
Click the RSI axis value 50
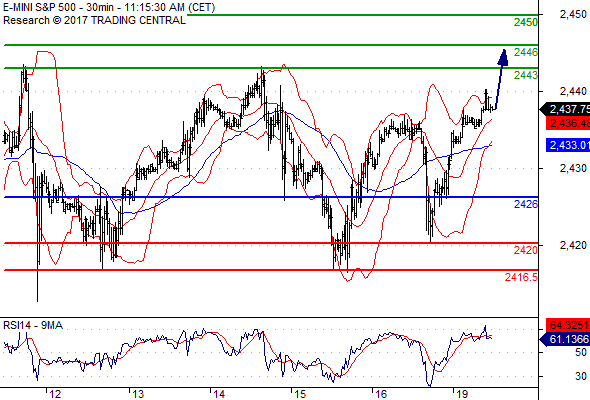tap(581, 353)
